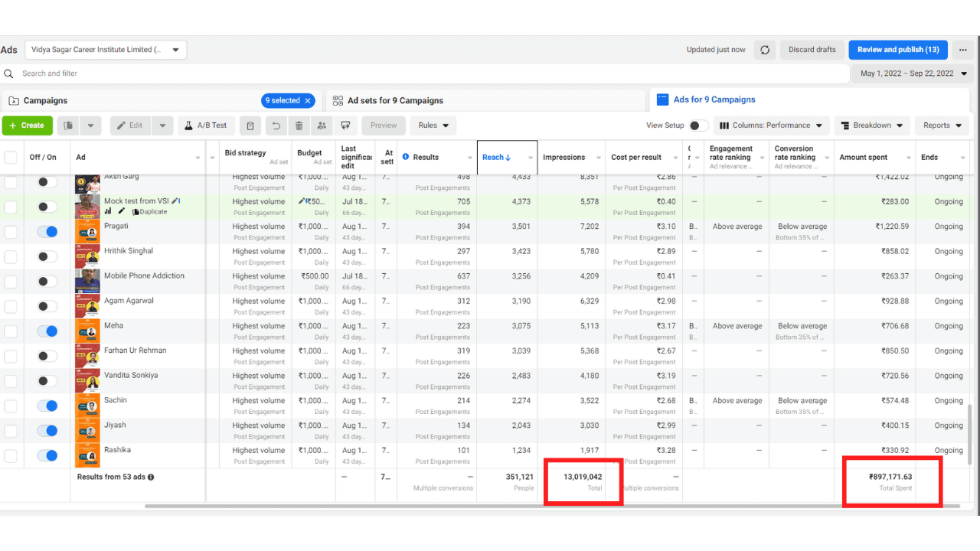The width and height of the screenshot is (980, 551).
Task: Click the trash delete icon
Action: coord(299,126)
